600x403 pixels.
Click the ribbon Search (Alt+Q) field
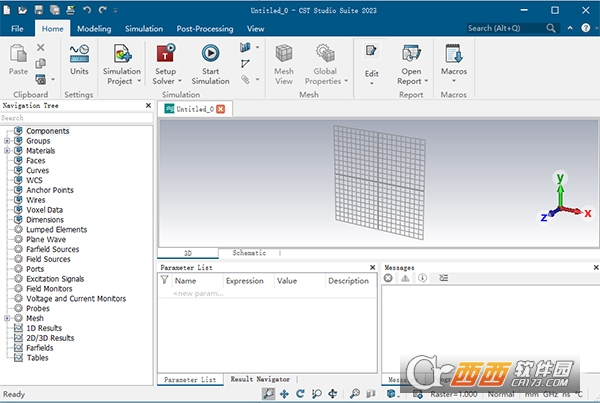click(x=506, y=28)
